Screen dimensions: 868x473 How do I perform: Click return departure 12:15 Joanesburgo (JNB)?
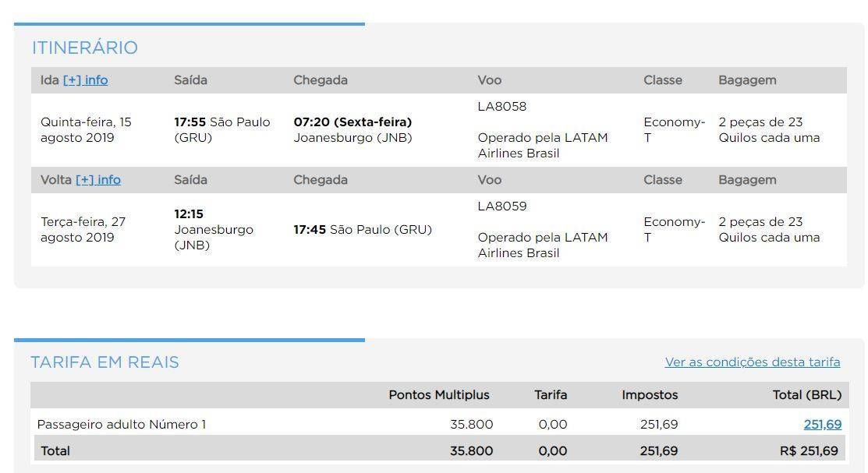click(x=214, y=229)
